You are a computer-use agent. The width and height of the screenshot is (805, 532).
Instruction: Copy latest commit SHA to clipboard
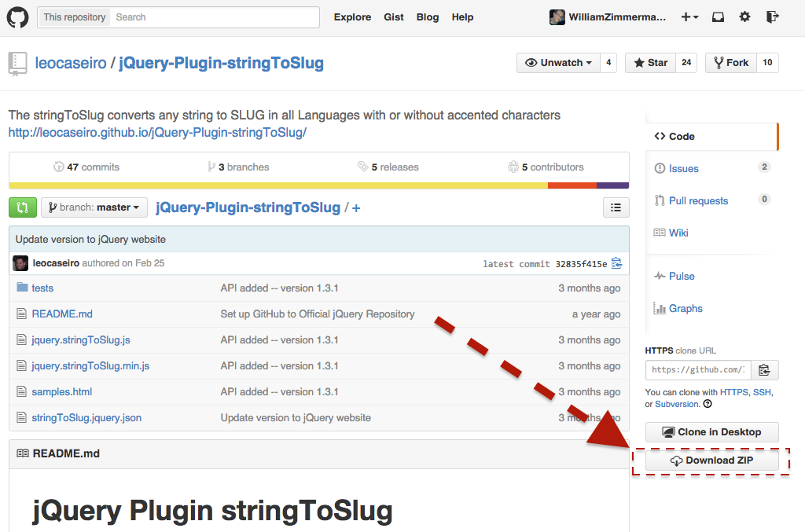(616, 263)
